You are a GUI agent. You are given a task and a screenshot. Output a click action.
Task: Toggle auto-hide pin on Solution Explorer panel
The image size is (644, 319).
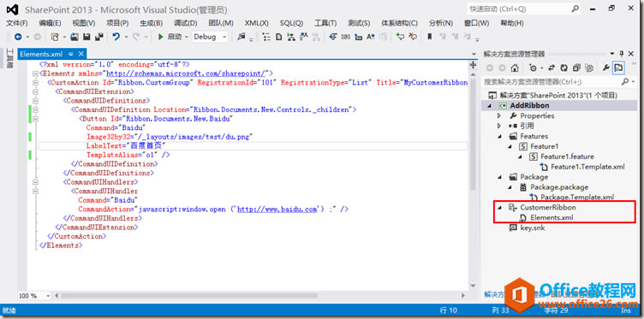(621, 54)
